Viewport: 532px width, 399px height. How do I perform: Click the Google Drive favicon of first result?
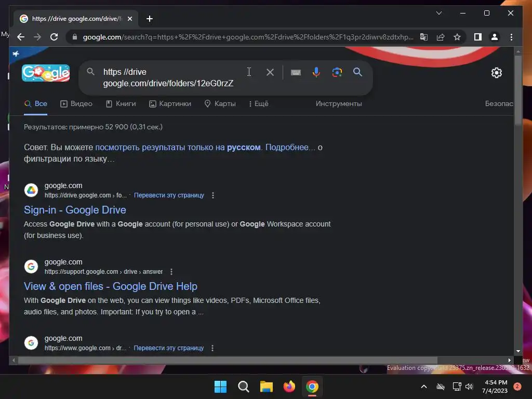31,190
